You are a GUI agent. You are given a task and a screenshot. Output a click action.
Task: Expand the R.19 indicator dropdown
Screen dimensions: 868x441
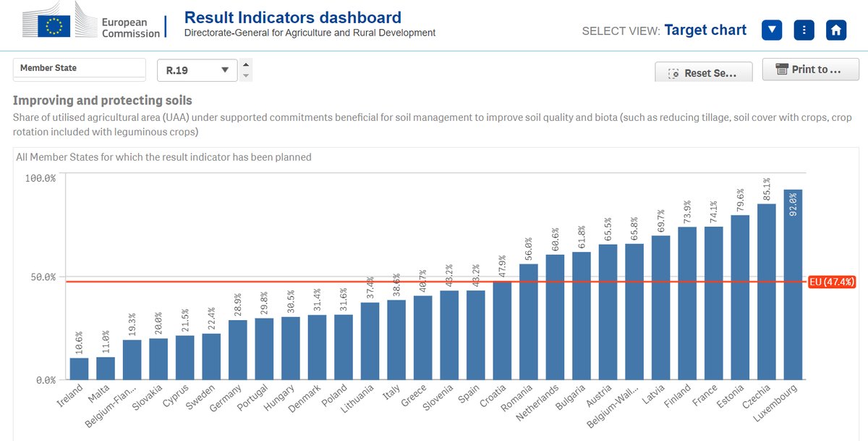pos(224,70)
